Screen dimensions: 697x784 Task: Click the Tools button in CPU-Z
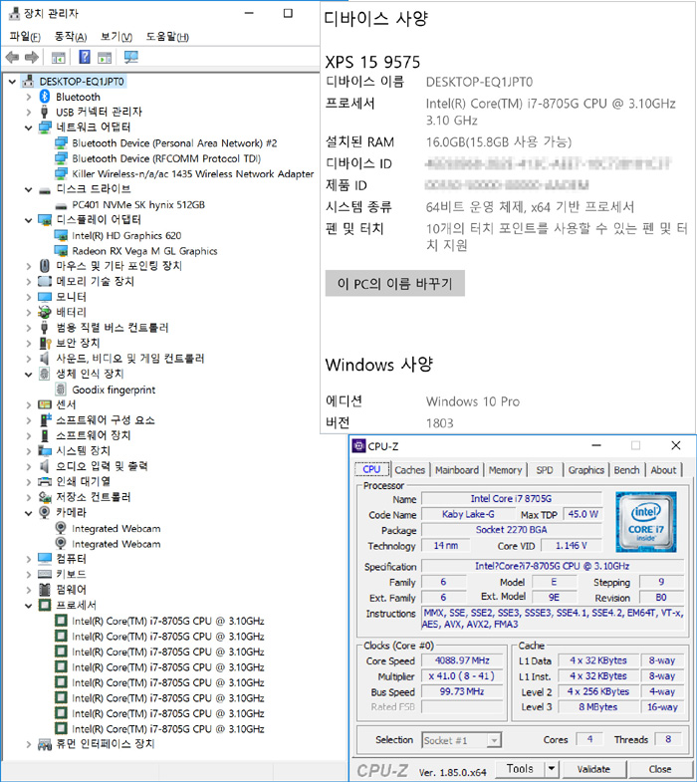[520, 768]
